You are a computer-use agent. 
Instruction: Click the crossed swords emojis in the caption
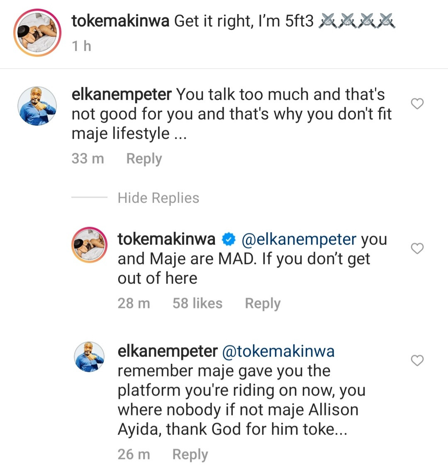(356, 21)
